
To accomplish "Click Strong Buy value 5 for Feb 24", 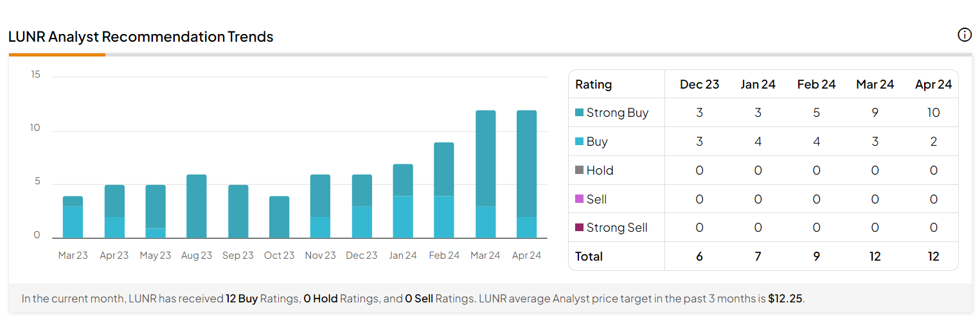I will 816,112.
